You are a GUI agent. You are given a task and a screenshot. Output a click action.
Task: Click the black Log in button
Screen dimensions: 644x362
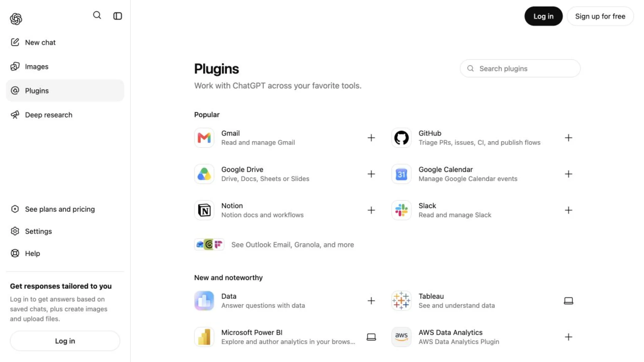pyautogui.click(x=543, y=16)
